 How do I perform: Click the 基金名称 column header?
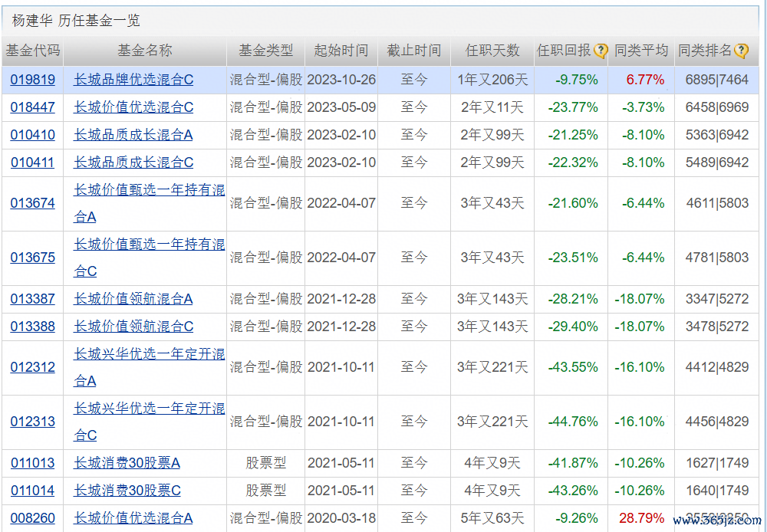click(x=145, y=51)
